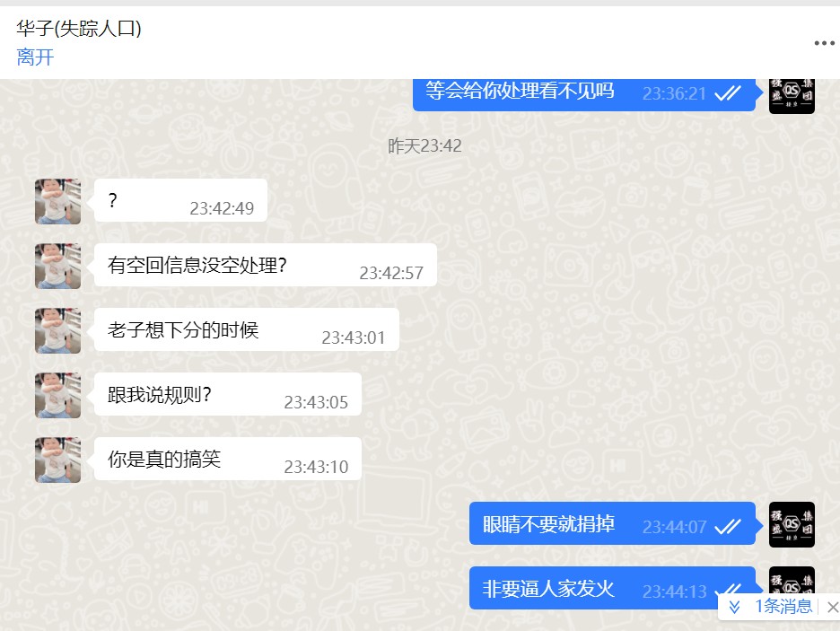Dismiss the new message notification with X
The image size is (840, 631).
click(x=832, y=607)
